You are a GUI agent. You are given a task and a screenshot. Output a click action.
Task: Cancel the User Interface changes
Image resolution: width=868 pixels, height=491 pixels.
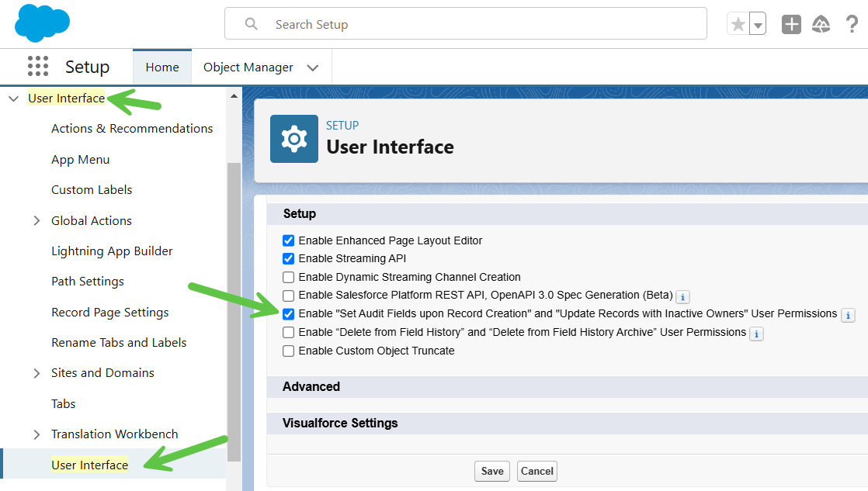(537, 471)
